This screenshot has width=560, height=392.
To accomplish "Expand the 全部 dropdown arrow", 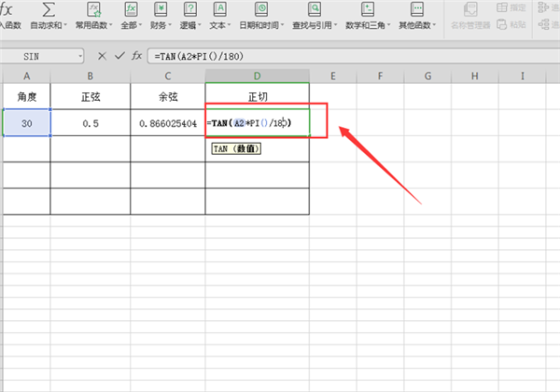I will (x=140, y=25).
